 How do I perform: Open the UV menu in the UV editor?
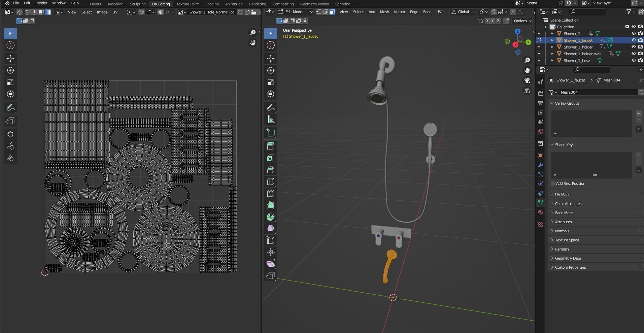coord(115,12)
